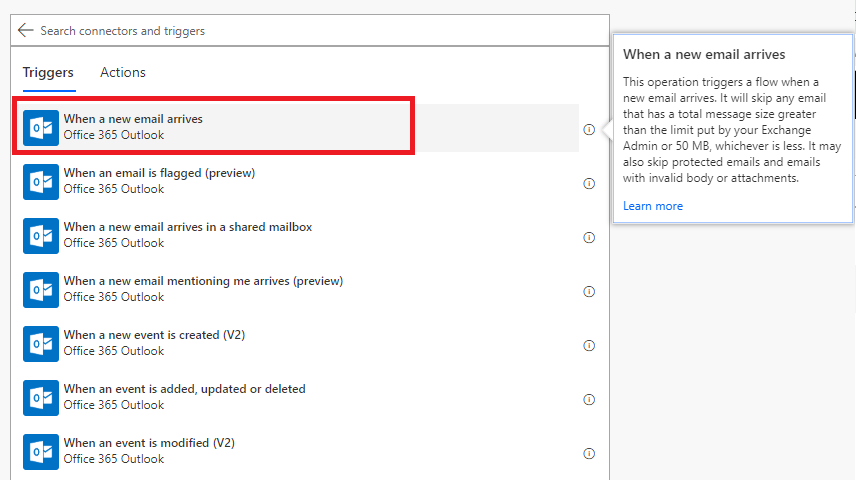Open info icon for When an event is modified (V2)
The image size is (856, 480).
[x=589, y=454]
